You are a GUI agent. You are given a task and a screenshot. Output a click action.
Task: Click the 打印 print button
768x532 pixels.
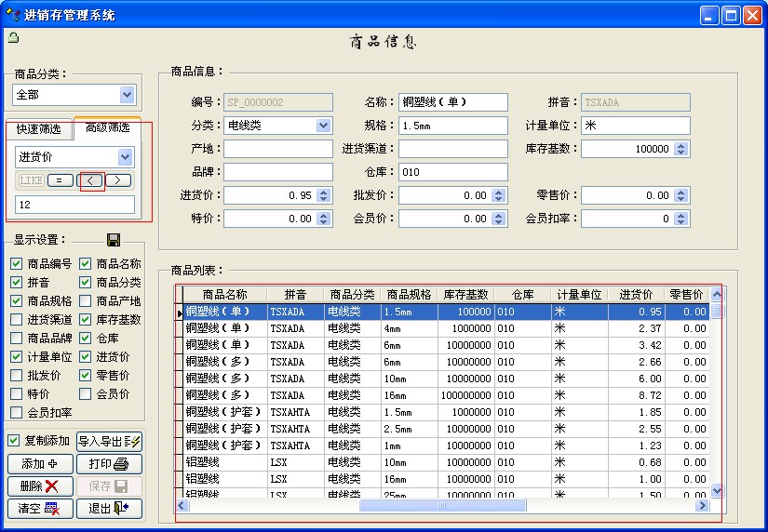(109, 464)
